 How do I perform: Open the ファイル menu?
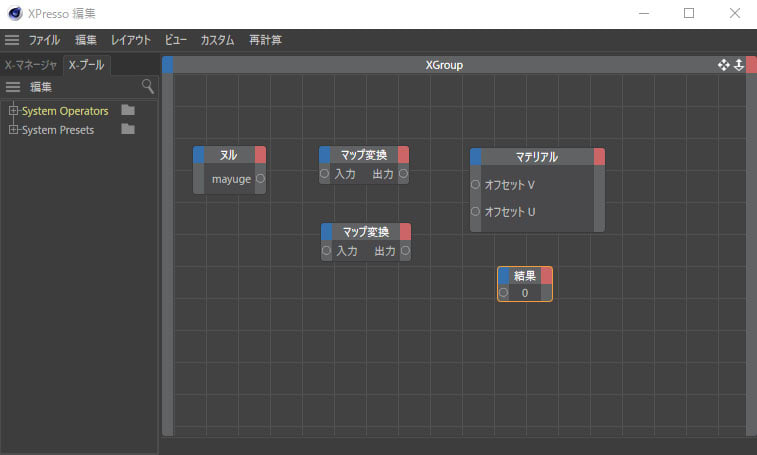click(44, 40)
